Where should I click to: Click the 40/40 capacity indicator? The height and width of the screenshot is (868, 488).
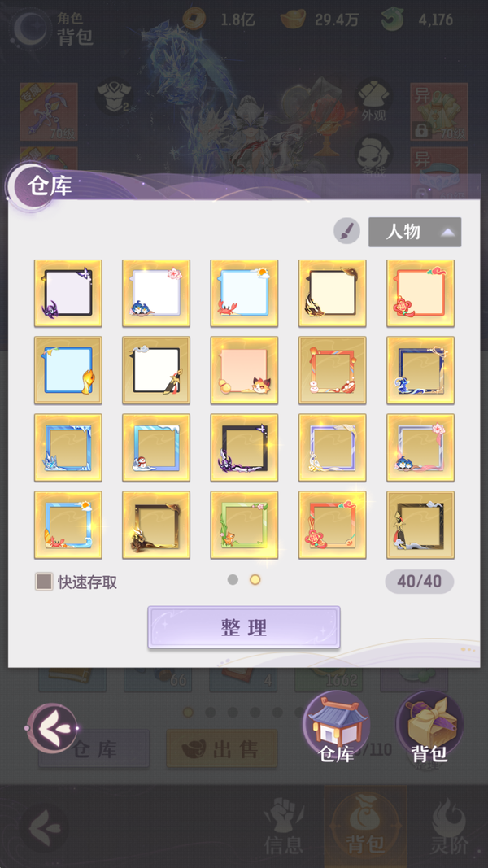(420, 582)
